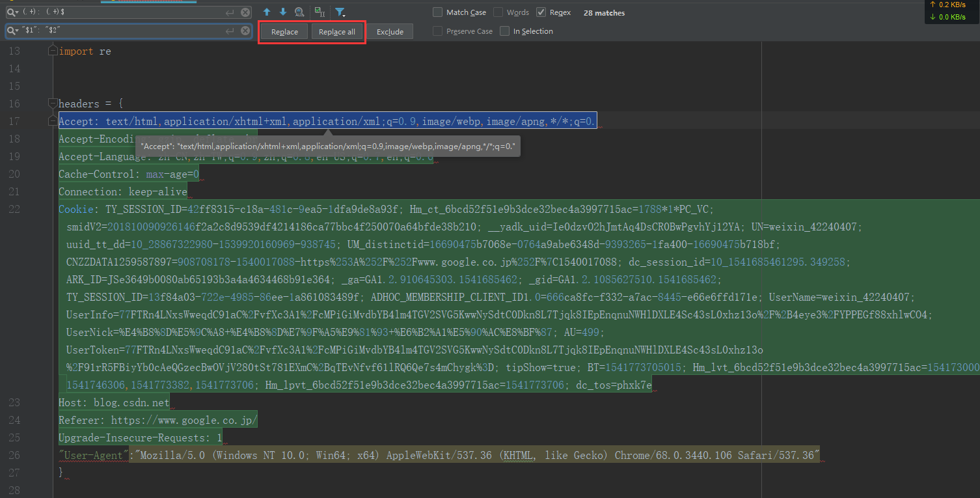Clear the replacement field with its X icon
The height and width of the screenshot is (498, 980).
[x=245, y=31]
